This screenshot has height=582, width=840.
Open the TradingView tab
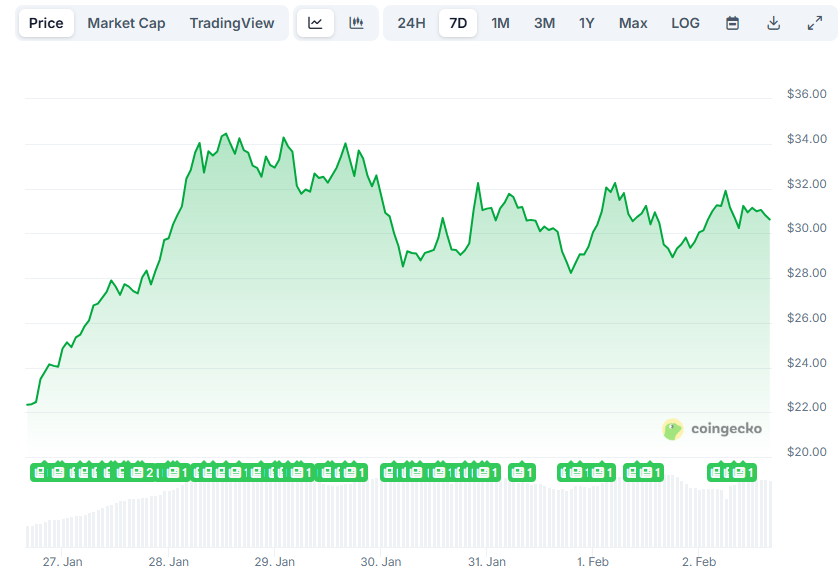232,22
